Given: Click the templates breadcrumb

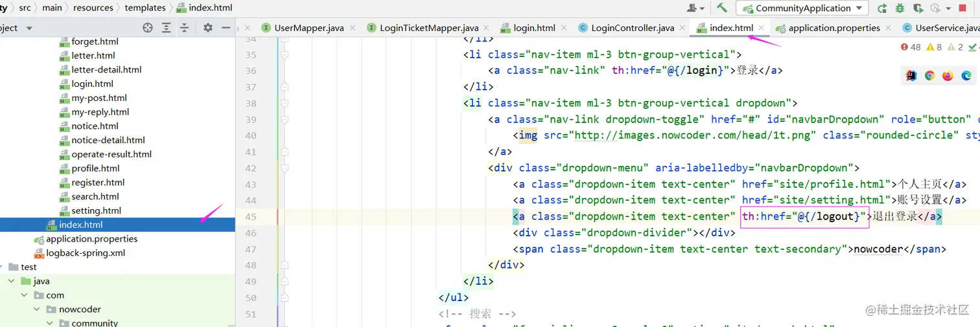Looking at the screenshot, I should pos(145,8).
